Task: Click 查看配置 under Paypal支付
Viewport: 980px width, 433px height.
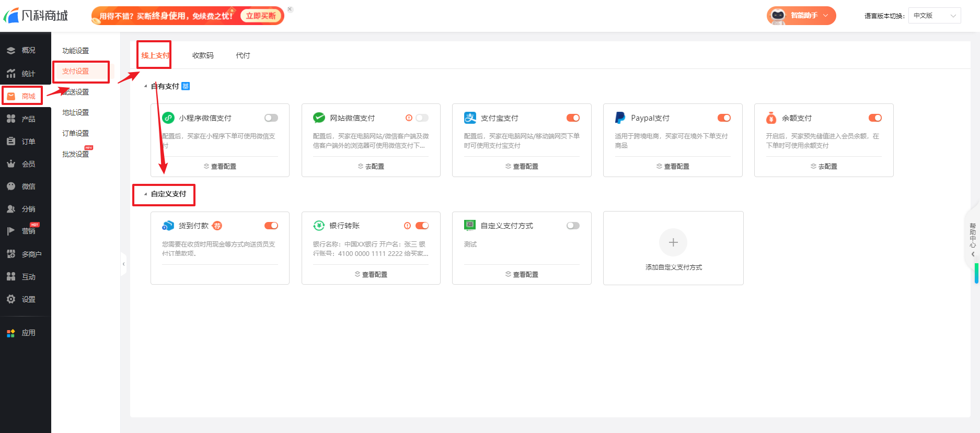Action: [x=673, y=166]
